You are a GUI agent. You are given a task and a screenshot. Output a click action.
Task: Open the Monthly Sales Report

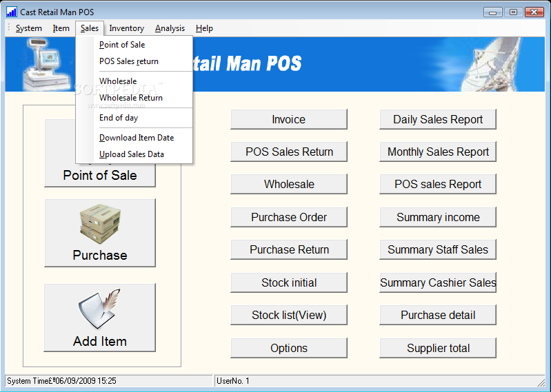(438, 152)
